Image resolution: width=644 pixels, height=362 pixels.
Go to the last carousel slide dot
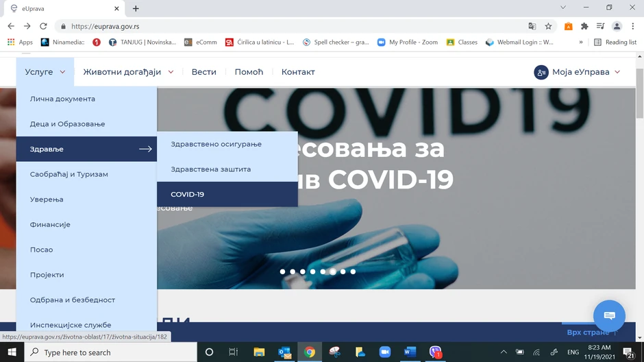353,271
